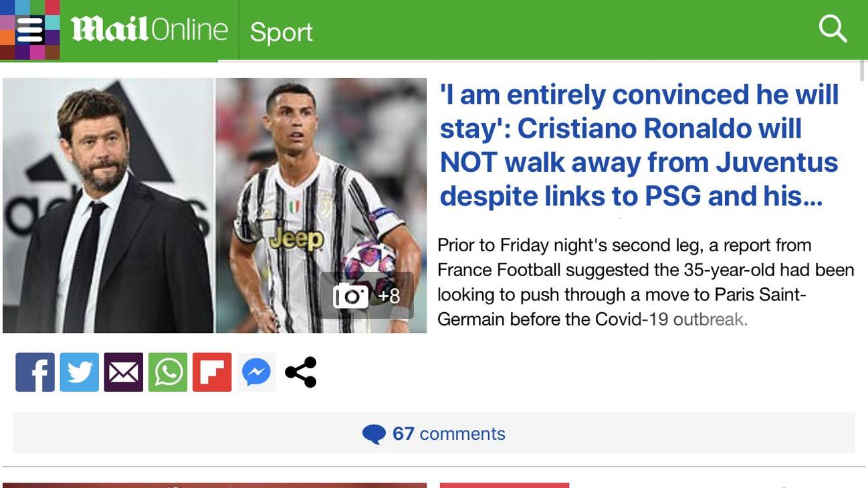
Task: Open more sharing options
Action: coord(300,372)
